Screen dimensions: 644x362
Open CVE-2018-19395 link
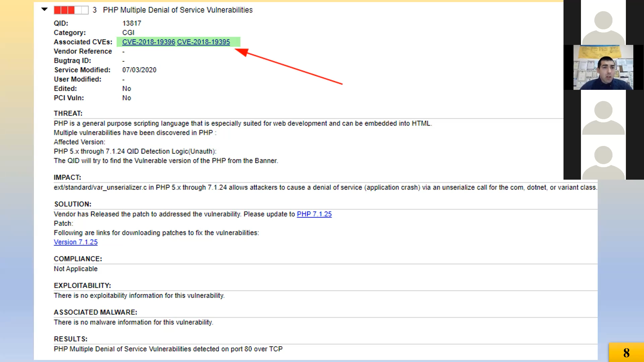point(203,42)
